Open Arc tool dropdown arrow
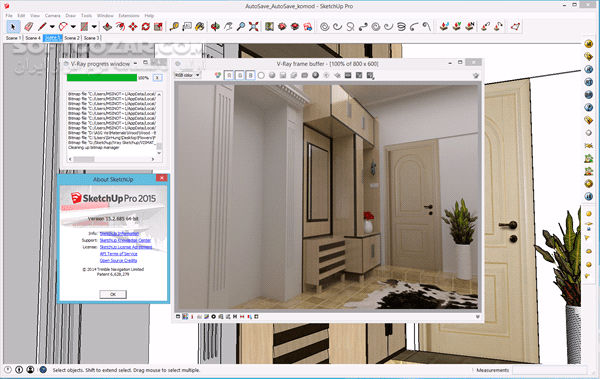Image resolution: width=600 pixels, height=379 pixels. click(73, 27)
